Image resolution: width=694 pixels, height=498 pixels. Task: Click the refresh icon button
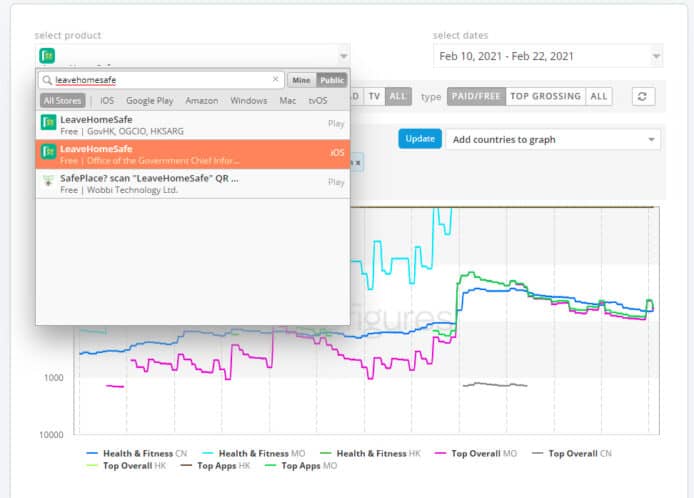[643, 97]
